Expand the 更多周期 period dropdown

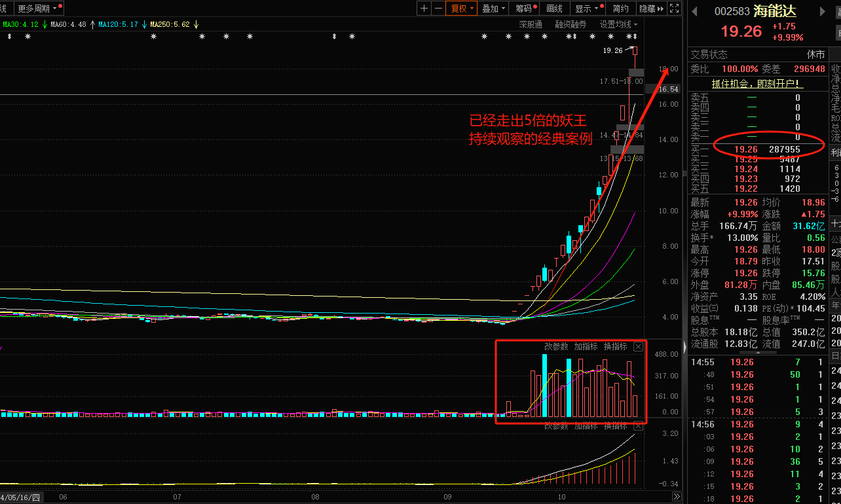(x=36, y=9)
